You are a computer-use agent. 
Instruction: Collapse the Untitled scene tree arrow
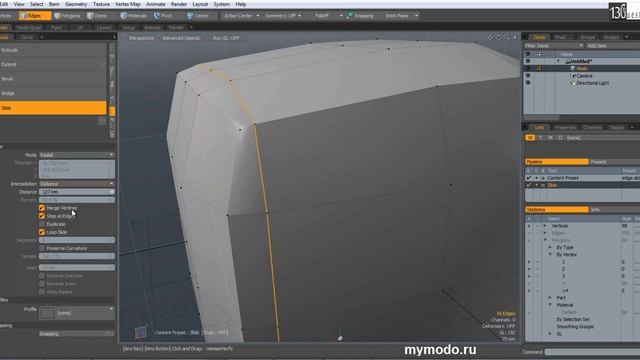(558, 61)
